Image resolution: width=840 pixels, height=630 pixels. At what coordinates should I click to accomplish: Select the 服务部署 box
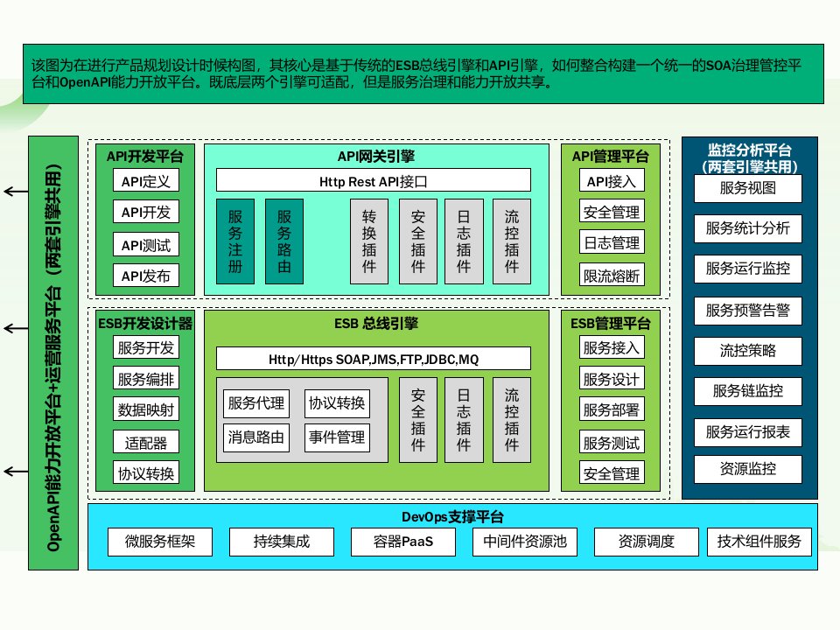point(612,410)
